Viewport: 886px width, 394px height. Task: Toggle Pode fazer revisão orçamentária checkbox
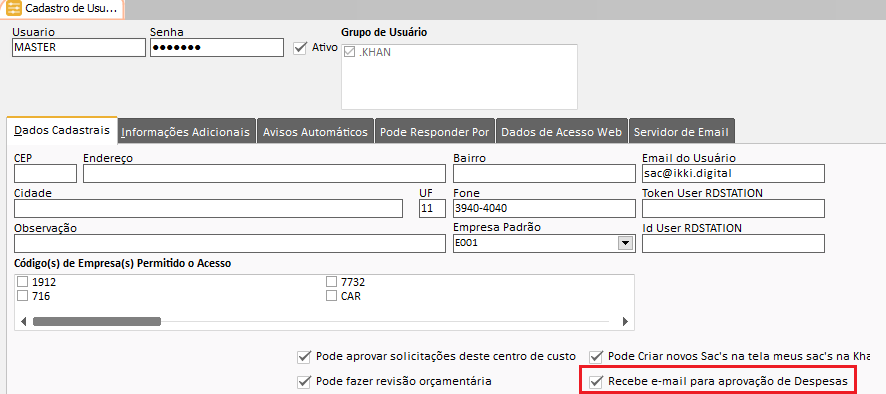pos(304,382)
